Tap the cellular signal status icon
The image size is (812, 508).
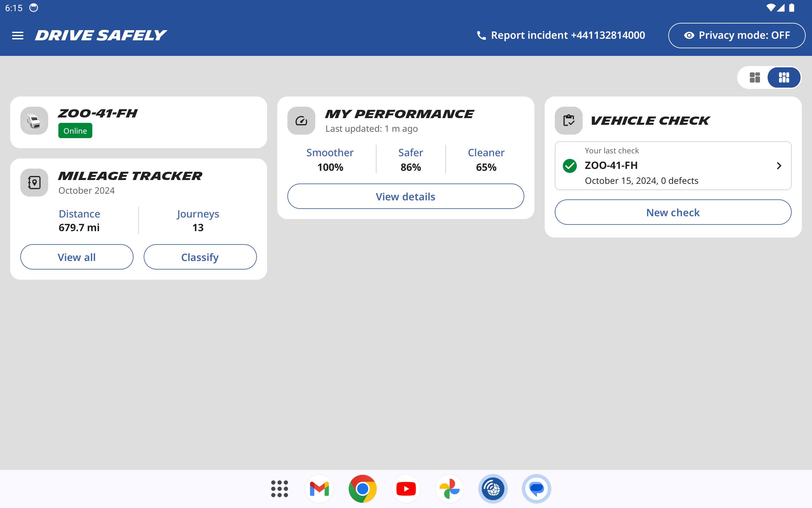tap(781, 8)
